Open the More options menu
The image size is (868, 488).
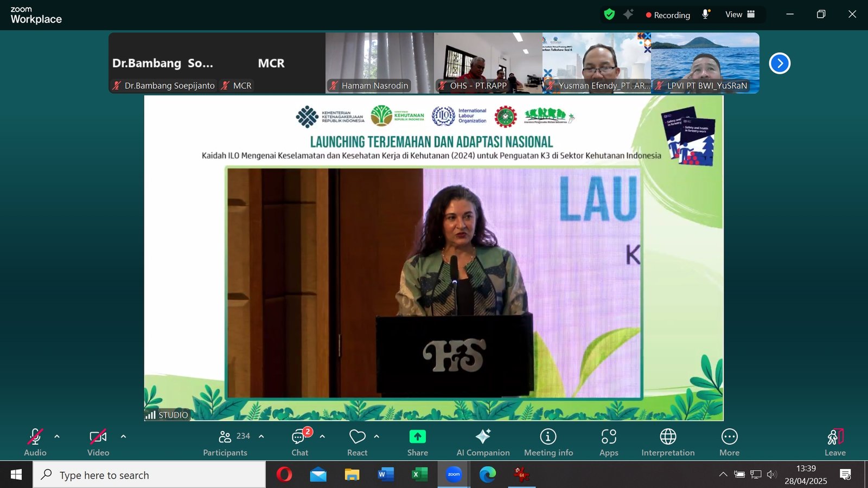(x=729, y=442)
